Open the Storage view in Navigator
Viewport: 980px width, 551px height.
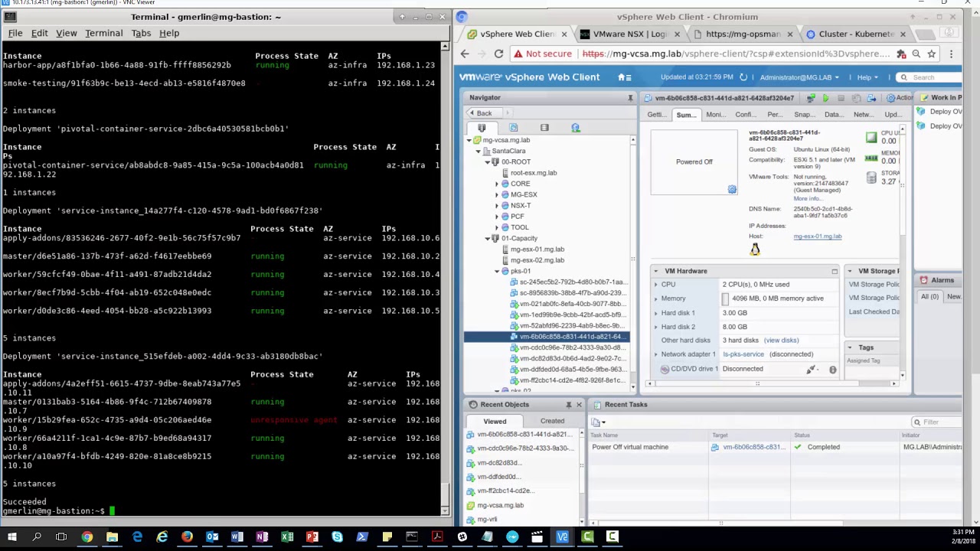tap(544, 128)
